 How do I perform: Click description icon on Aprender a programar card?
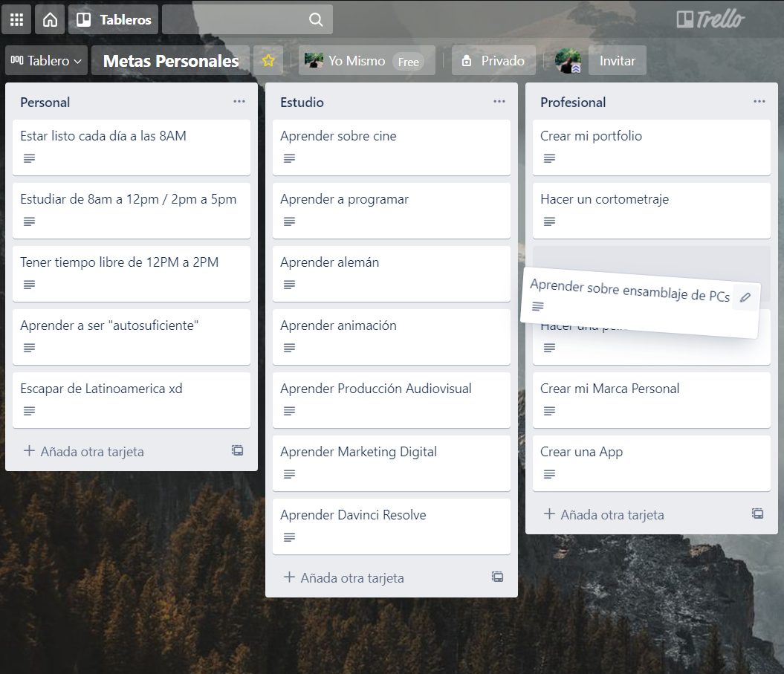click(x=290, y=221)
